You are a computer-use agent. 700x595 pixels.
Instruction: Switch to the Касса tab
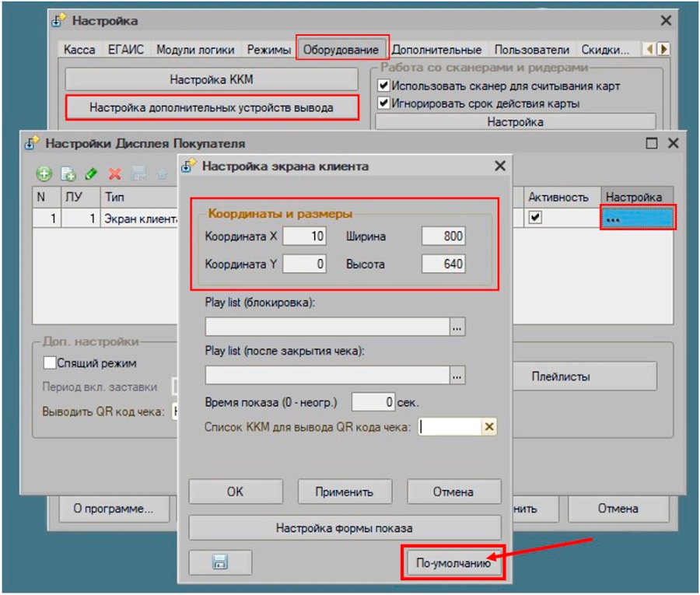(x=79, y=50)
